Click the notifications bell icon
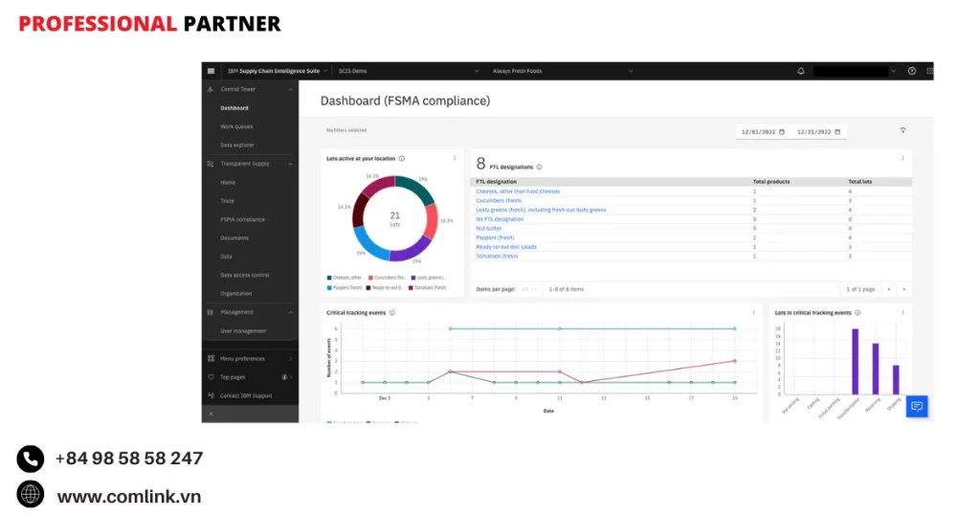The height and width of the screenshot is (515, 980). tap(801, 71)
